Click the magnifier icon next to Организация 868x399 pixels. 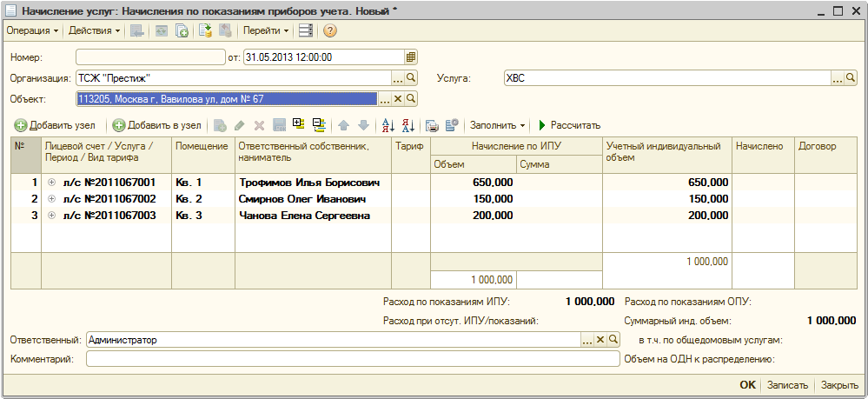411,78
